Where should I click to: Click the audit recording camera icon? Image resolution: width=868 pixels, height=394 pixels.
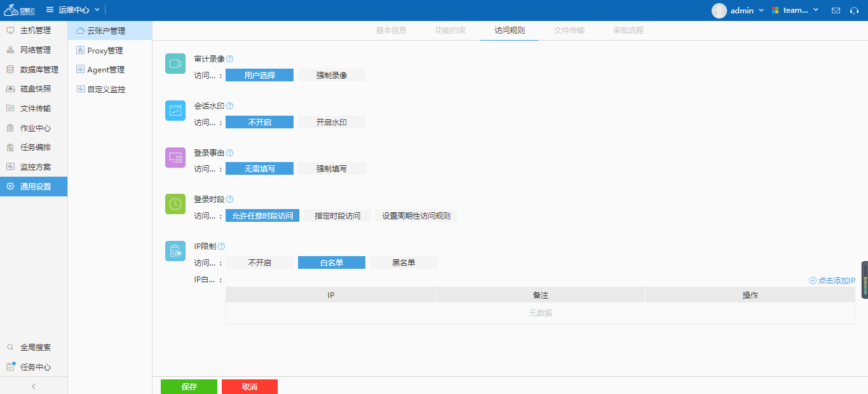pos(175,64)
